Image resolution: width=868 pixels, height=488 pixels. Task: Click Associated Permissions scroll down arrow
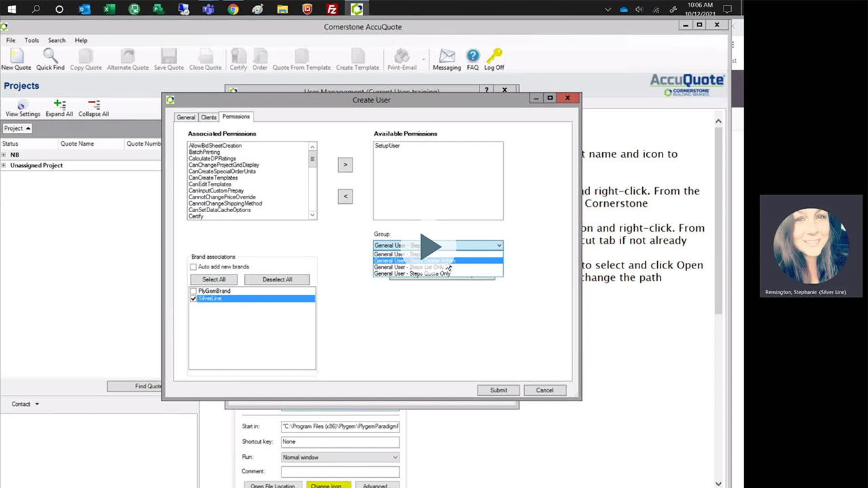click(313, 216)
